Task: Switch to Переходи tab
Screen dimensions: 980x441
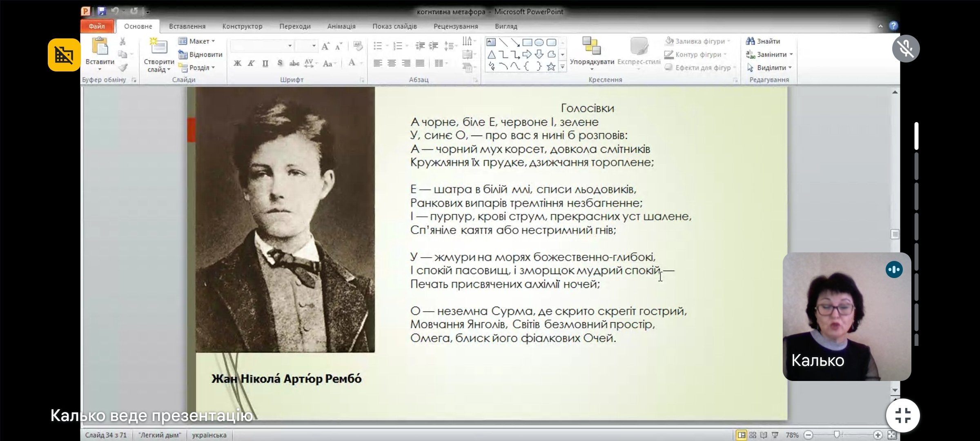Action: [295, 26]
